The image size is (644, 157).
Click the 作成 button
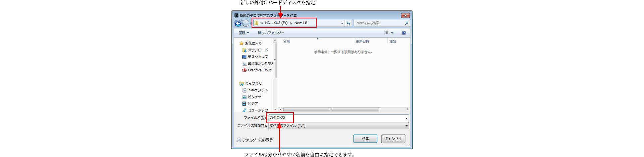tap(365, 139)
